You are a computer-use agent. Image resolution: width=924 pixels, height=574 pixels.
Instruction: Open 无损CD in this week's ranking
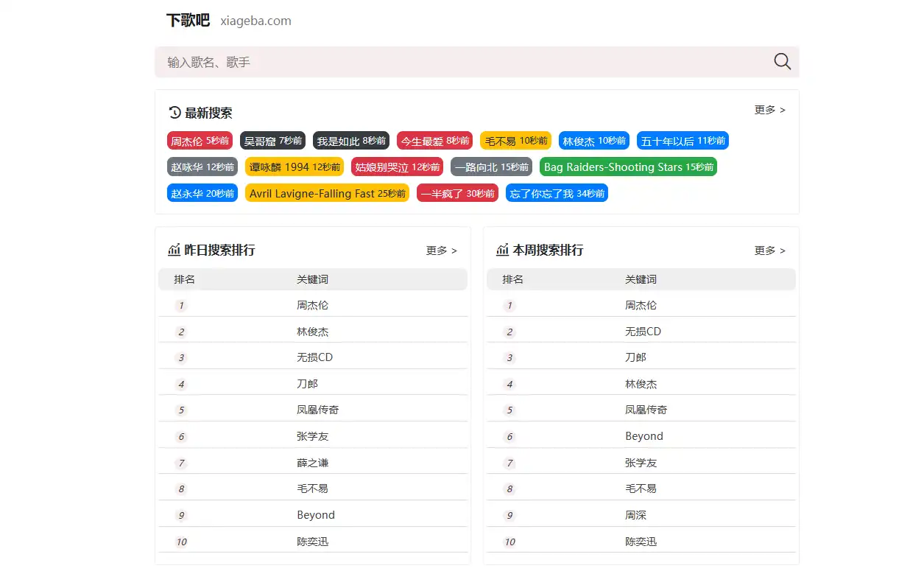[643, 332]
